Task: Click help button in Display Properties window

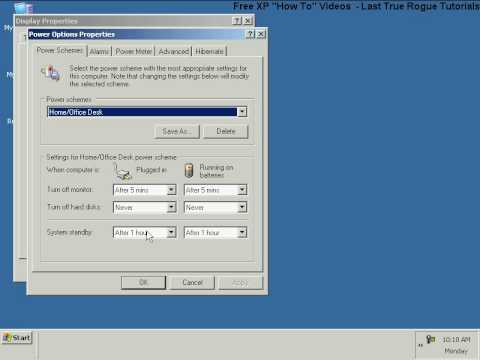Action: click(x=237, y=21)
